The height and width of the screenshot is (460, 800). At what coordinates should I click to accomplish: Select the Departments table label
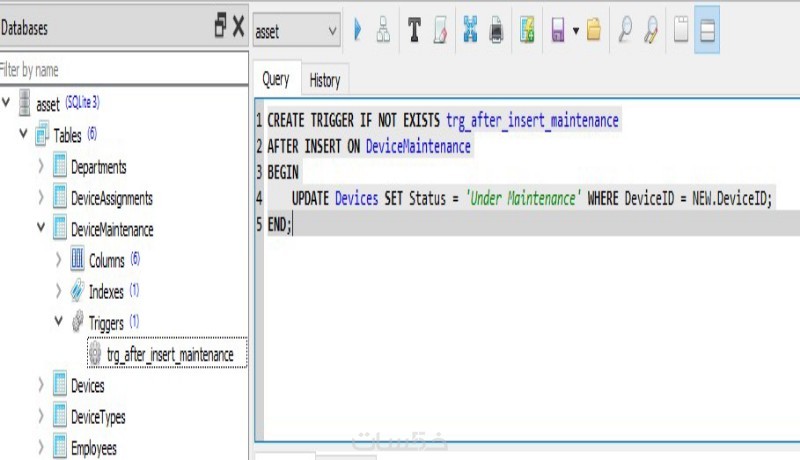pyautogui.click(x=98, y=167)
